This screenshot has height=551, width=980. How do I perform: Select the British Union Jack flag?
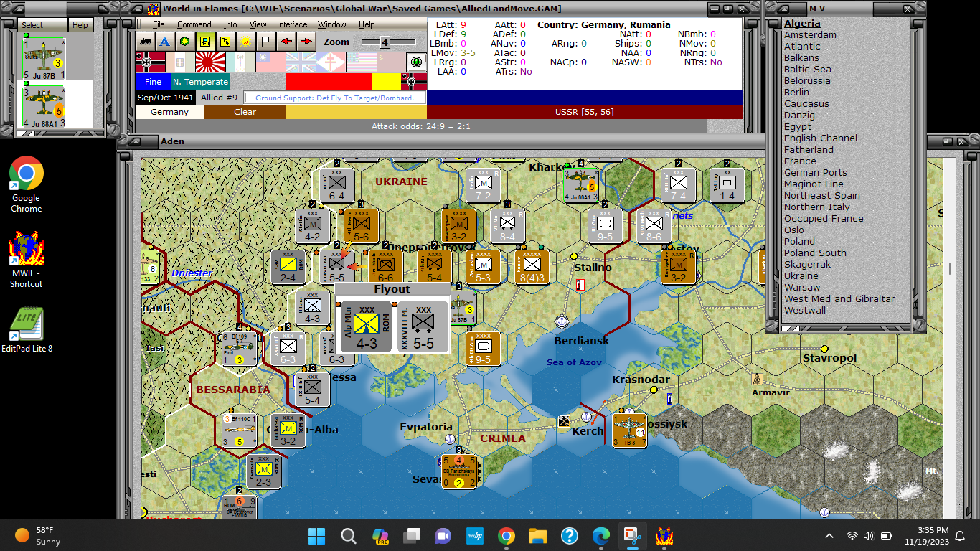pos(301,62)
